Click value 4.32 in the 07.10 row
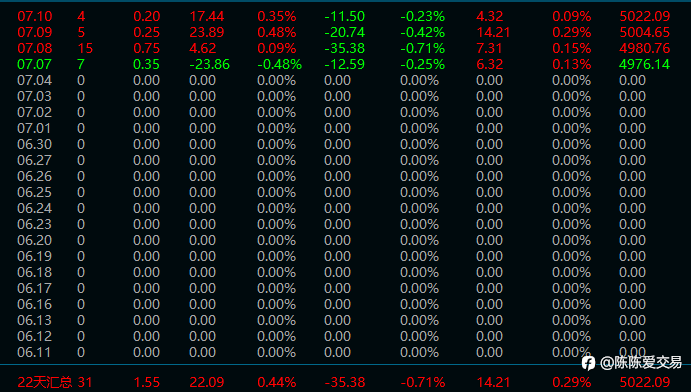The width and height of the screenshot is (691, 392). pos(490,16)
